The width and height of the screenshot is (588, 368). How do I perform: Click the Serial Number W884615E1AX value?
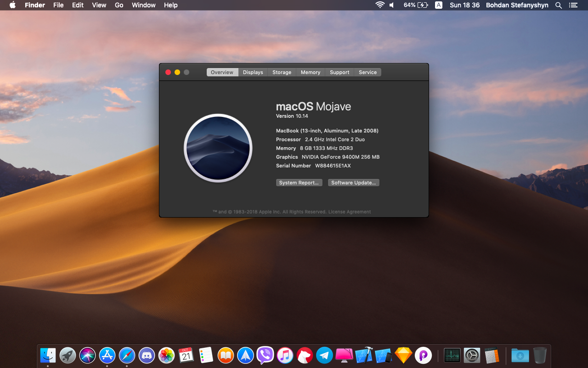333,166
